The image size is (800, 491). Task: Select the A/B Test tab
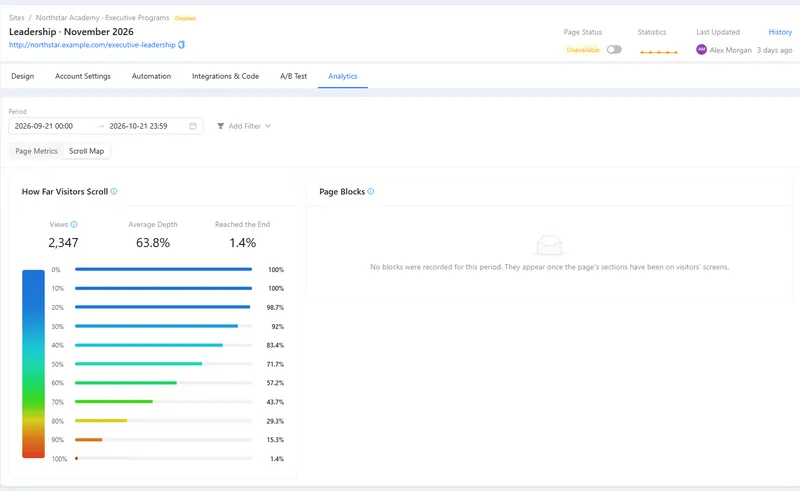tap(293, 76)
